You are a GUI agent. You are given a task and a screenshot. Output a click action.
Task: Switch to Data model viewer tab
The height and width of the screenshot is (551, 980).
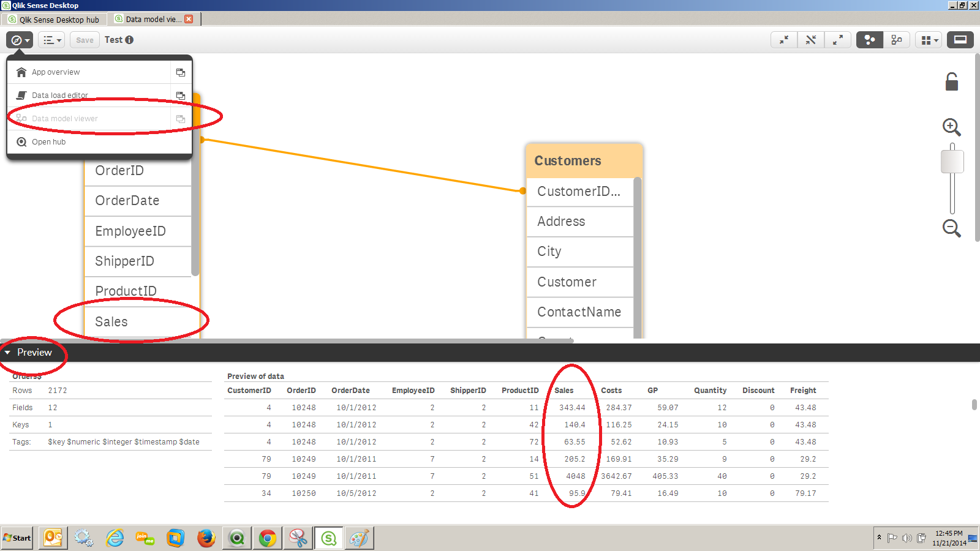(153, 20)
